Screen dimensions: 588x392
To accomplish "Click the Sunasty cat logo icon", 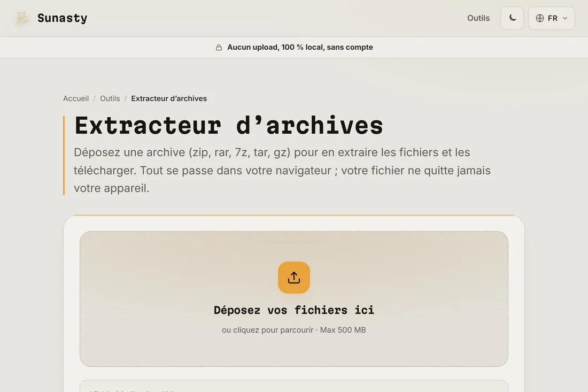I will tap(22, 18).
